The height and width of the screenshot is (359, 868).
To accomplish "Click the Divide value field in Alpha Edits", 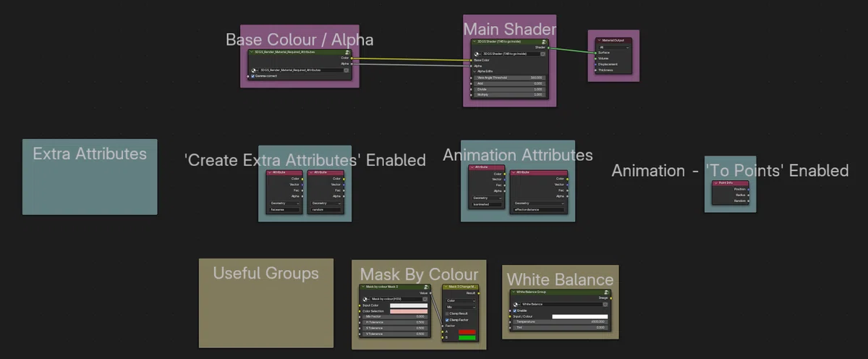I will 509,89.
